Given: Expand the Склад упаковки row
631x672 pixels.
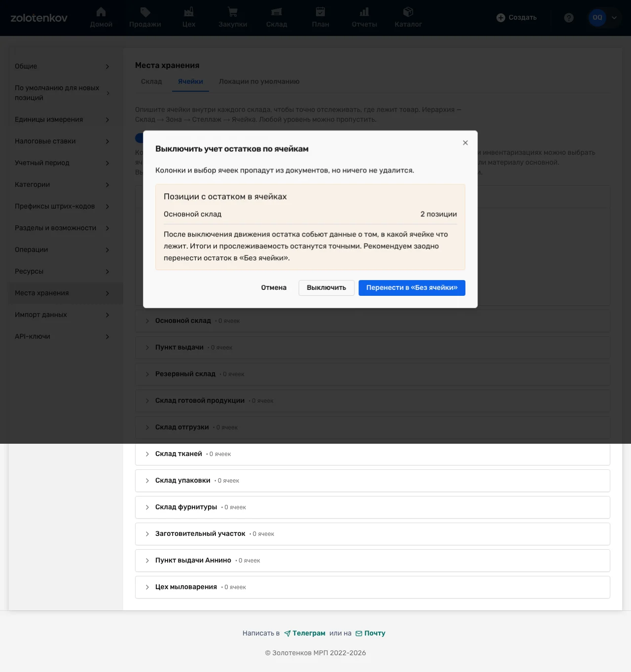Looking at the screenshot, I should coord(372,481).
